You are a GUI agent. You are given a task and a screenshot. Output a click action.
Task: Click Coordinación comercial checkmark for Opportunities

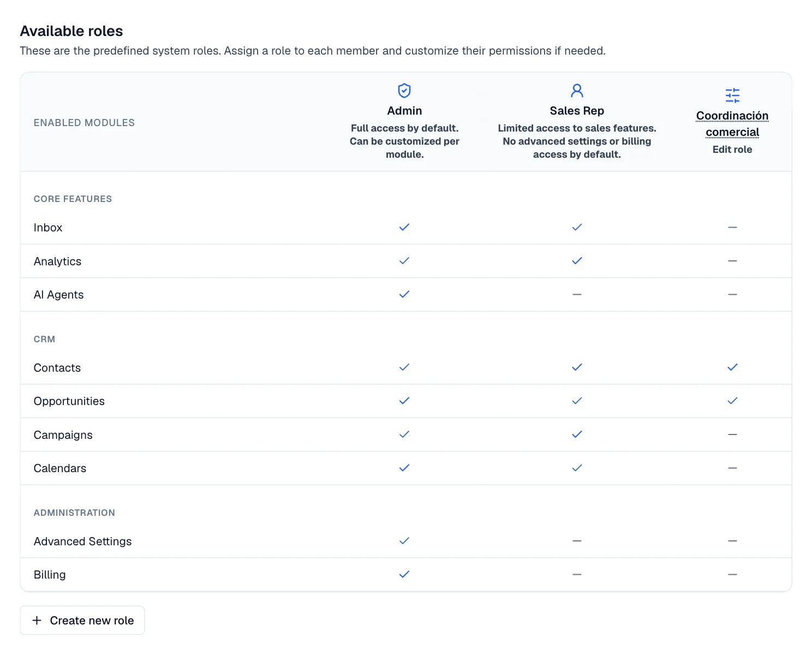732,401
